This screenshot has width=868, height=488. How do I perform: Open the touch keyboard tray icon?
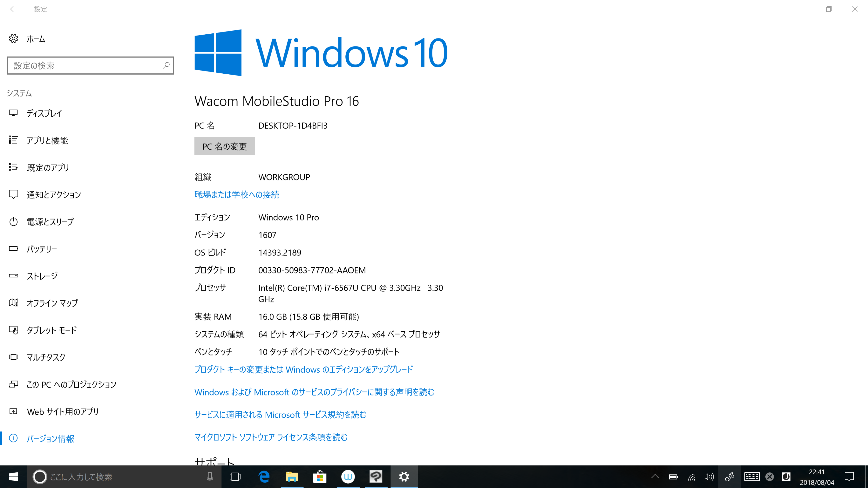coord(752,477)
